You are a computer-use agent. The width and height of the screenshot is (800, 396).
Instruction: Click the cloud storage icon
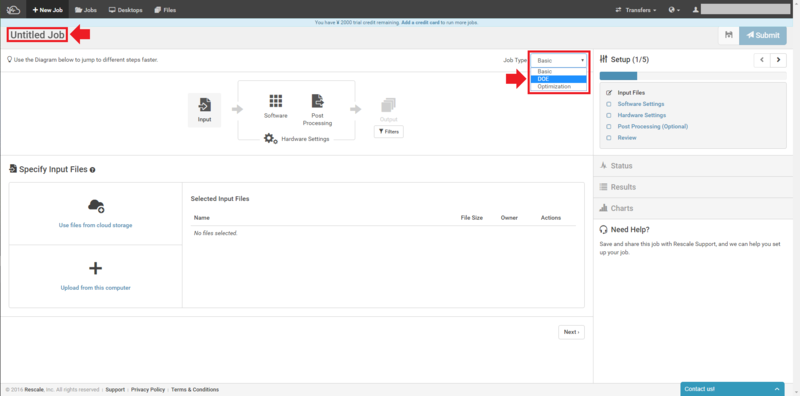pyautogui.click(x=96, y=206)
